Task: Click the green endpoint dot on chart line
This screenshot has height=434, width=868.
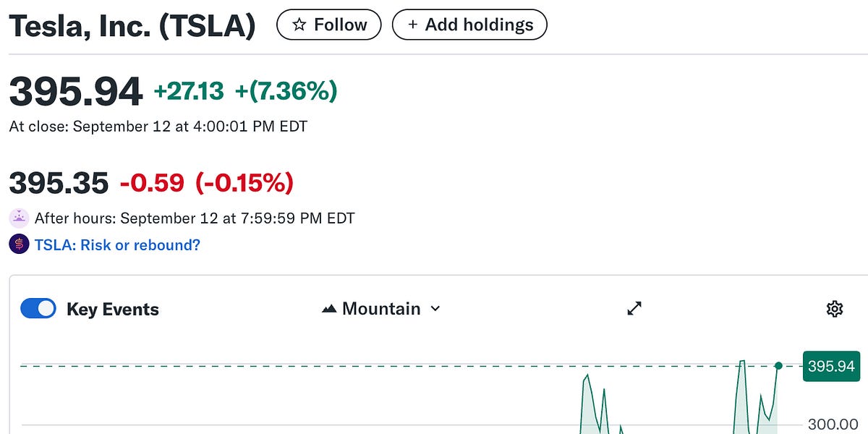Action: click(x=779, y=366)
